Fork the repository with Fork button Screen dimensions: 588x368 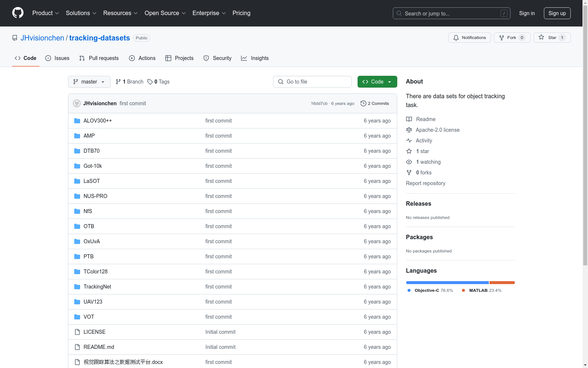point(512,38)
